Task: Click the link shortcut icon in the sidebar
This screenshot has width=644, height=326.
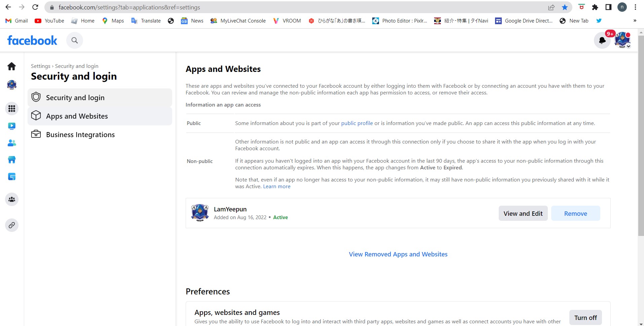Action: (12, 225)
